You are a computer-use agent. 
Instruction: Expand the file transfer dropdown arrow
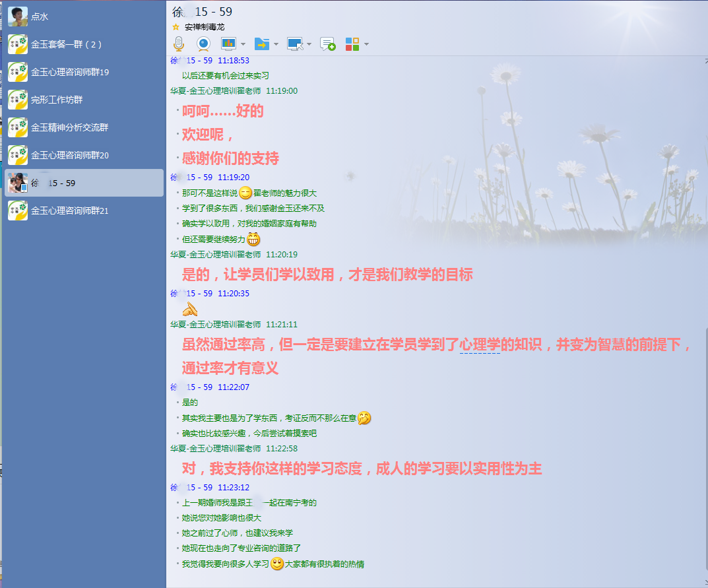(x=276, y=45)
